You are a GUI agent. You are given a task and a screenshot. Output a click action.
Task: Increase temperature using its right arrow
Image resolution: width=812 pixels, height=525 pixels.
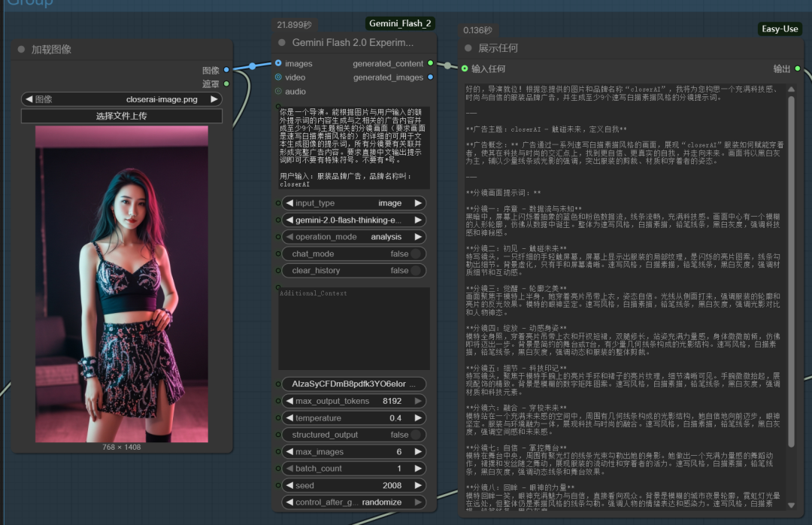click(x=417, y=418)
